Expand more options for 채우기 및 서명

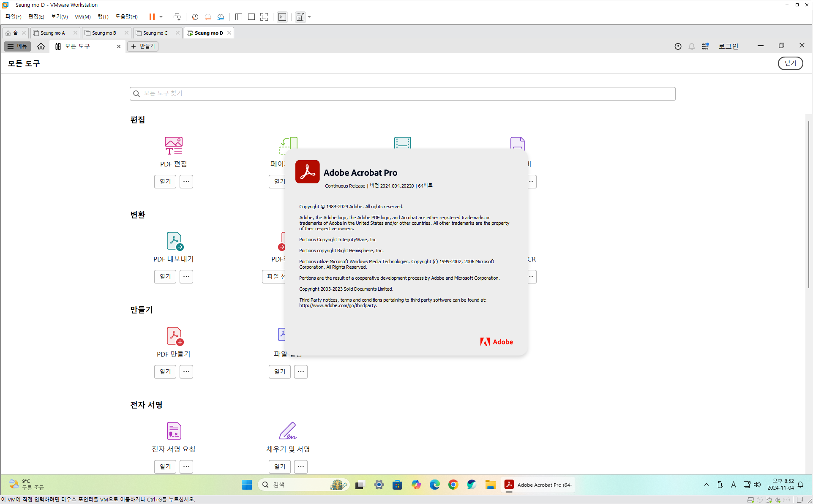tap(301, 467)
